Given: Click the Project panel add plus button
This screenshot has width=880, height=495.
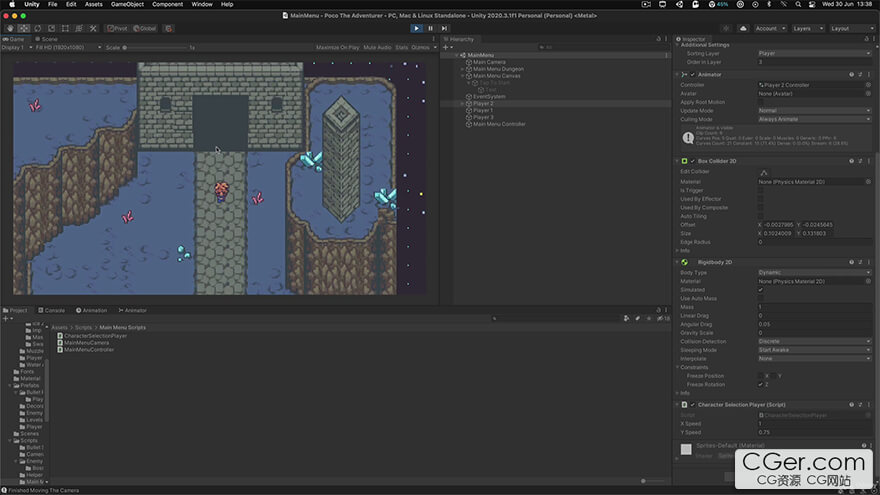Looking at the screenshot, I should pyautogui.click(x=6, y=319).
